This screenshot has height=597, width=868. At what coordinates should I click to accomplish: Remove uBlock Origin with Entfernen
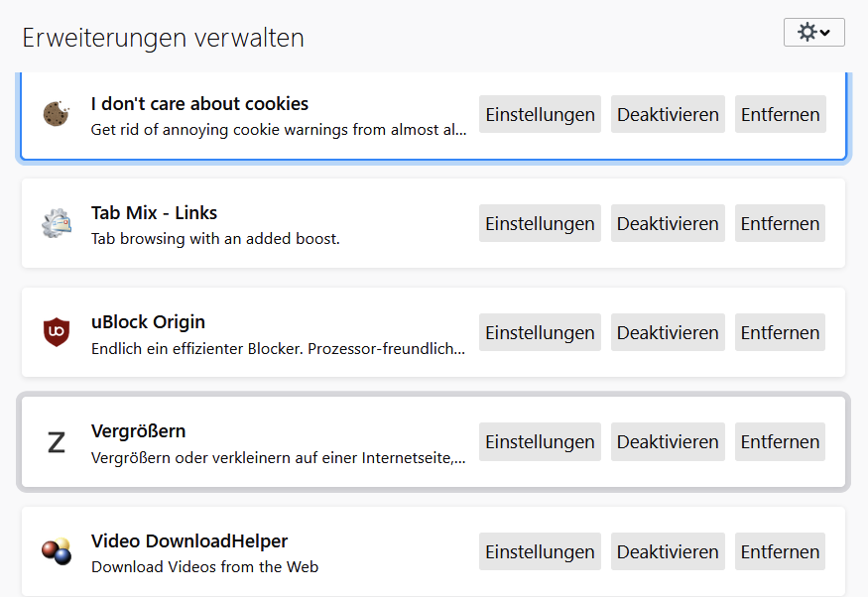780,332
